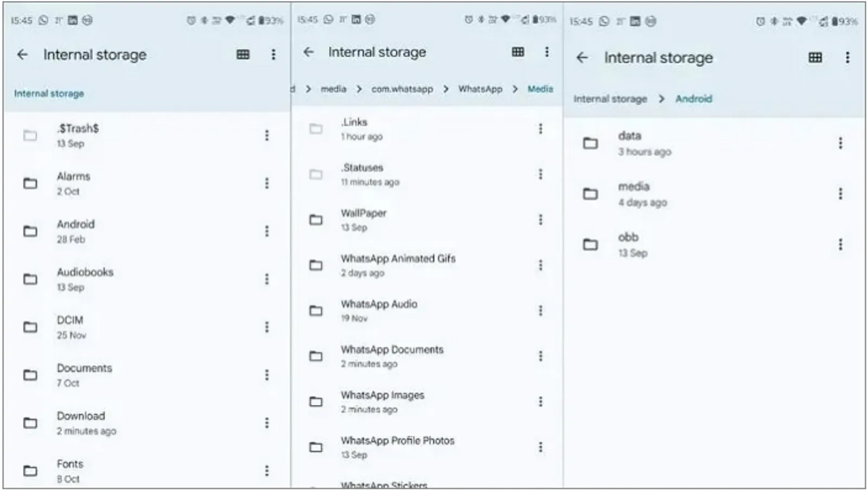Open options menu for the obb folder
868x491 pixels.
point(840,244)
